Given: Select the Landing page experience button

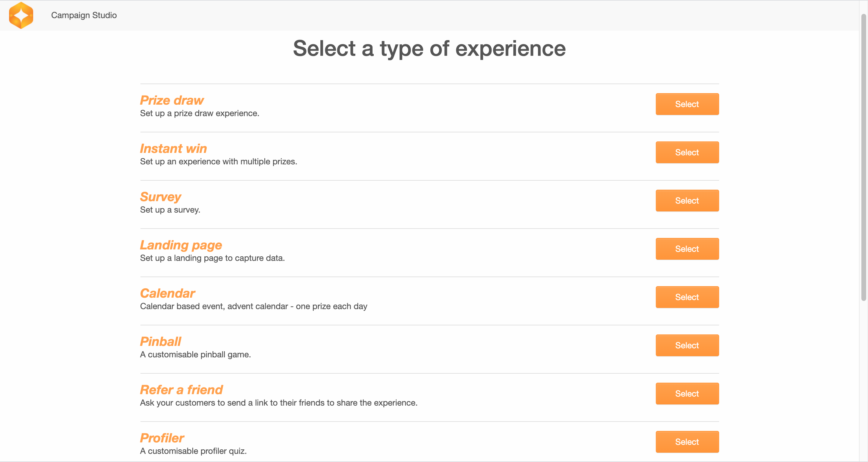Looking at the screenshot, I should (x=687, y=249).
